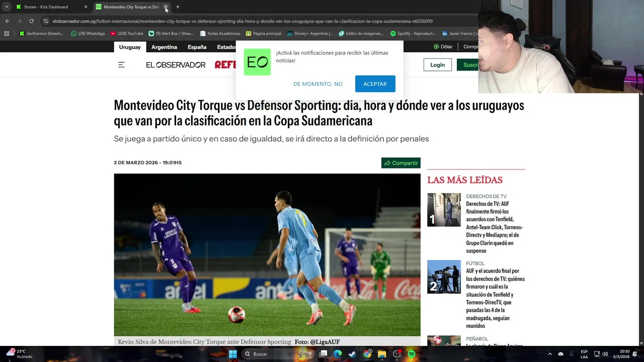Viewport: 644px width, 362px height.
Task: Click the EO notification logo icon
Action: [x=257, y=62]
